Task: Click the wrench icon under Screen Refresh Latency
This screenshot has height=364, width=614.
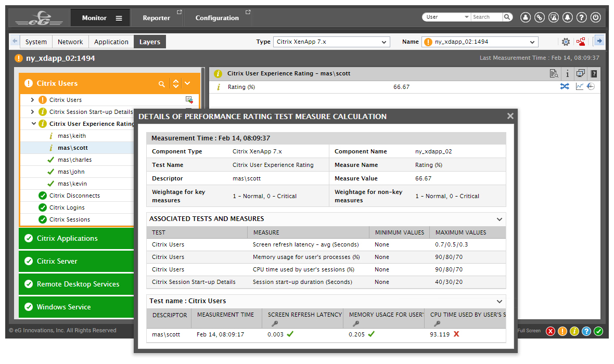Action: 275,323
